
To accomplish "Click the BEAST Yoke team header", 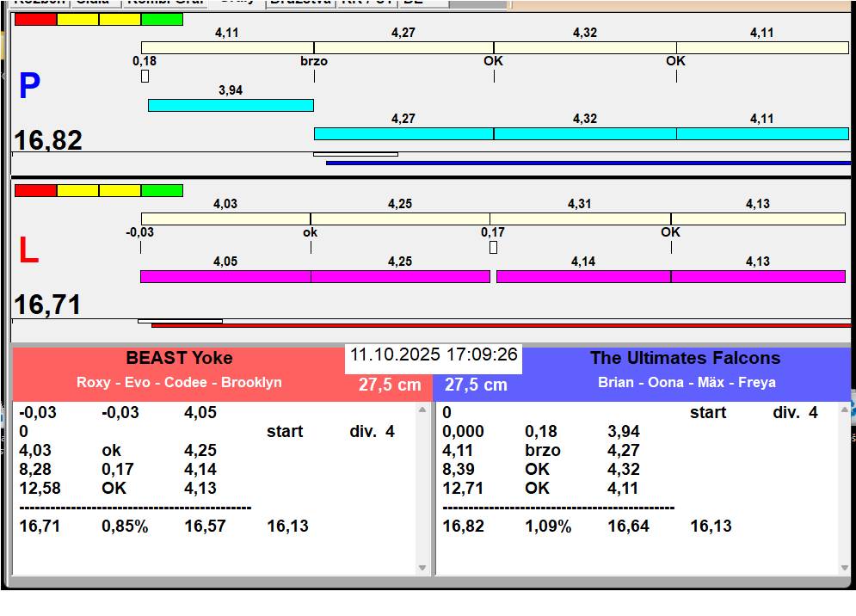I will coord(179,359).
